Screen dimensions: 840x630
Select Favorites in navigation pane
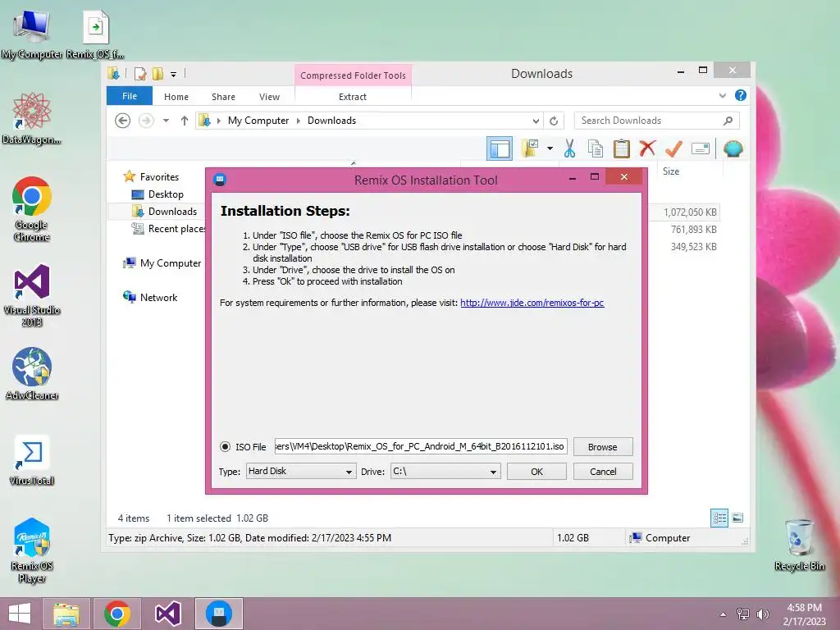159,177
